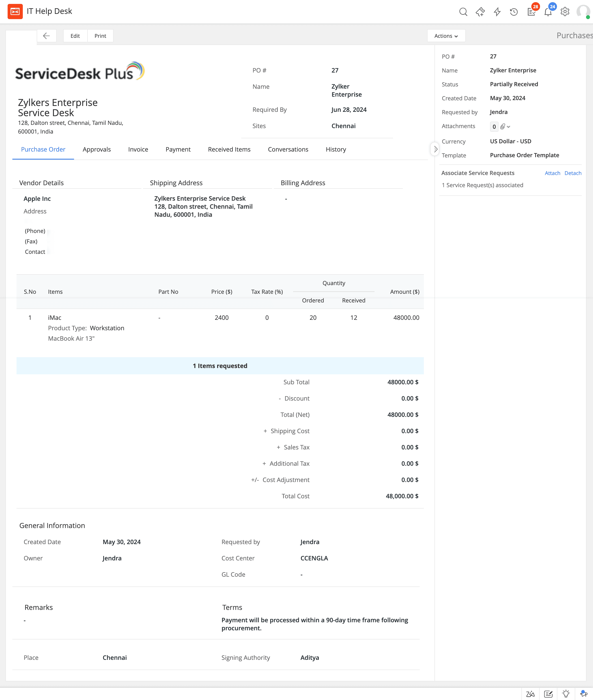Open the attachments paperclip dropdown
Image resolution: width=593 pixels, height=700 pixels.
505,127
